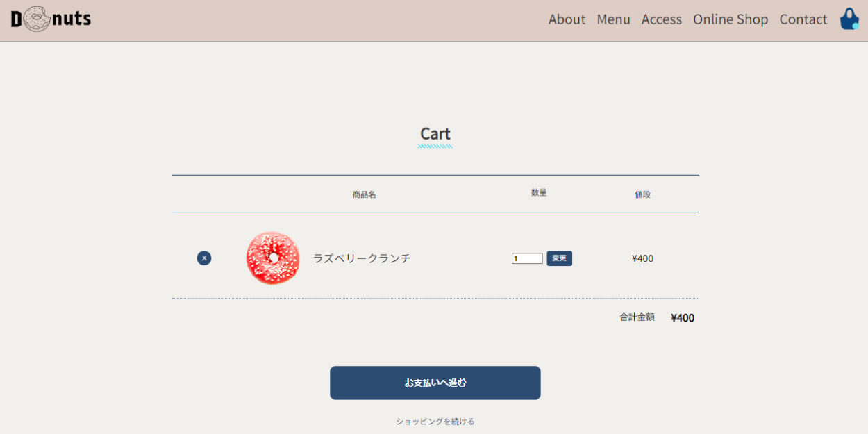This screenshot has height=434, width=868.
Task: Proceed with the お支払いへ進む button
Action: (x=435, y=383)
